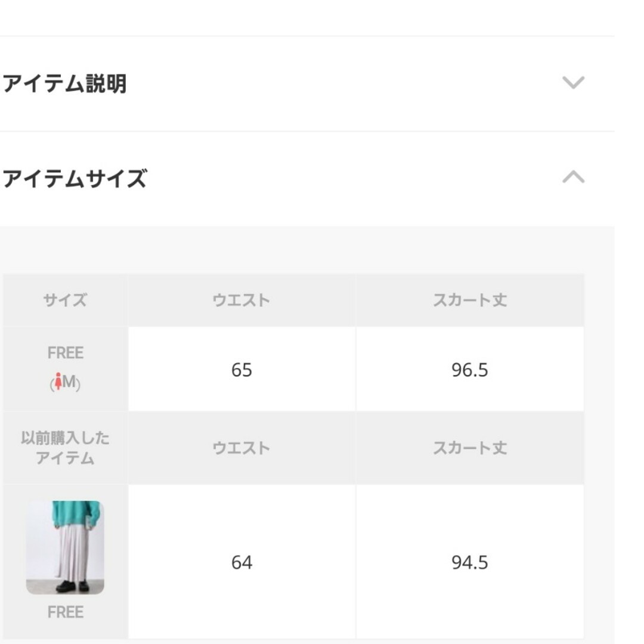Click the second スカート丈 header in purchased row
Image resolution: width=644 pixels, height=644 pixels.
click(x=470, y=448)
